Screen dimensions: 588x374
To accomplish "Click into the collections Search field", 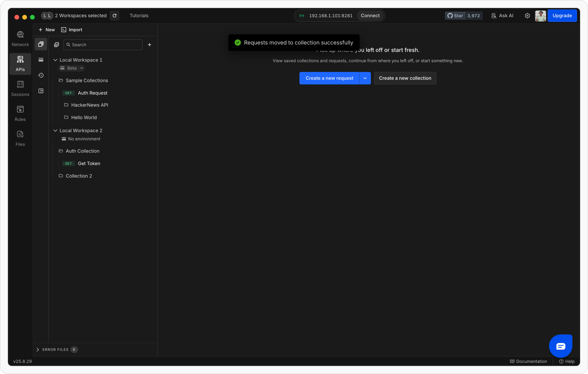I will pos(105,45).
